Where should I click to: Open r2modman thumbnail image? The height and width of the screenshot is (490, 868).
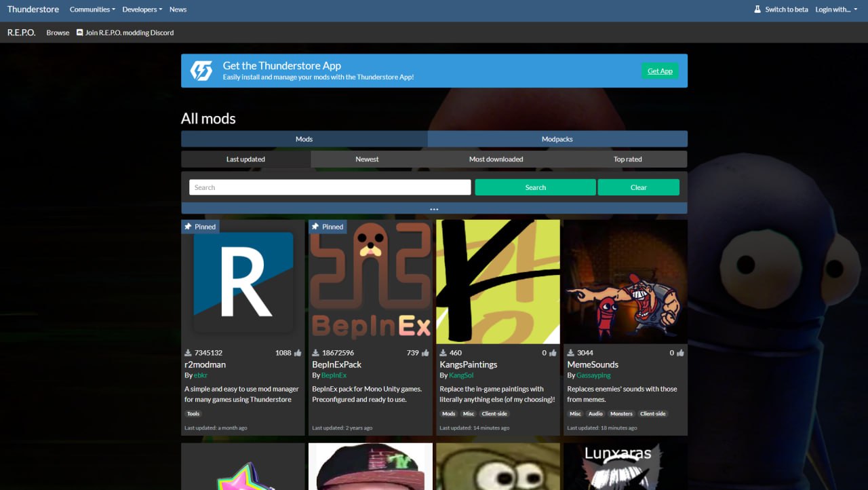point(243,282)
